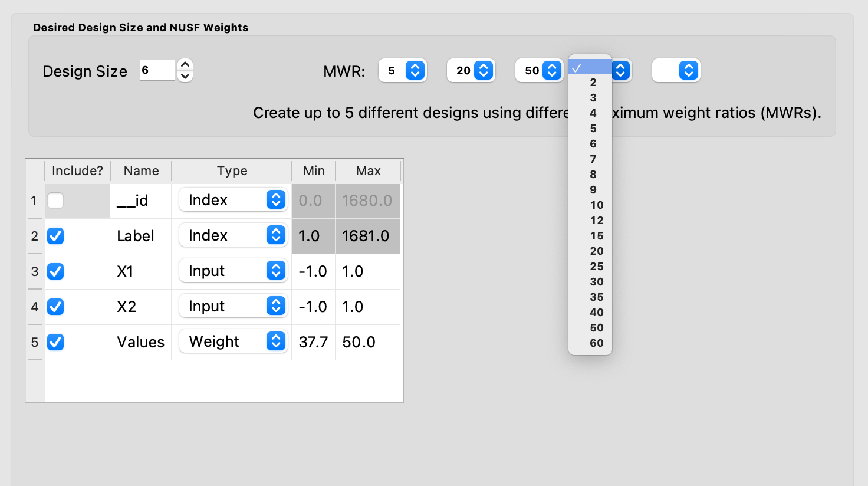Open the second MWR dropdown showing 20
Image resolution: width=868 pixels, height=486 pixels.
471,71
